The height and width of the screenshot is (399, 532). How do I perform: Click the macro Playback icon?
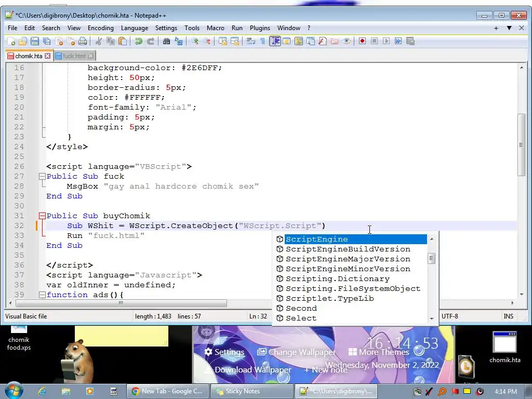[x=386, y=42]
